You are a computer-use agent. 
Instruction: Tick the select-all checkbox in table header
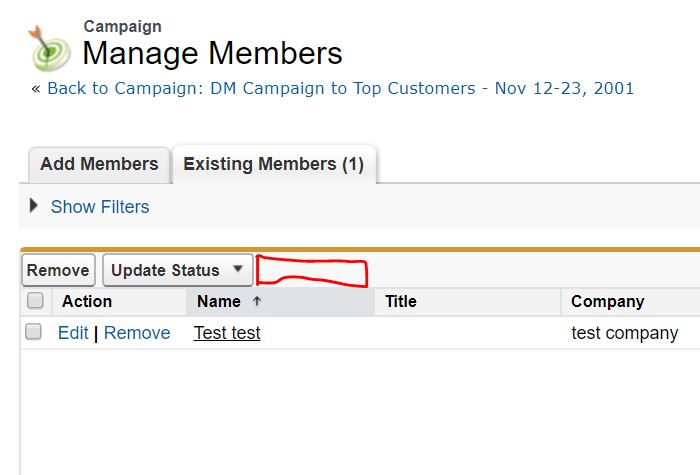(35, 301)
